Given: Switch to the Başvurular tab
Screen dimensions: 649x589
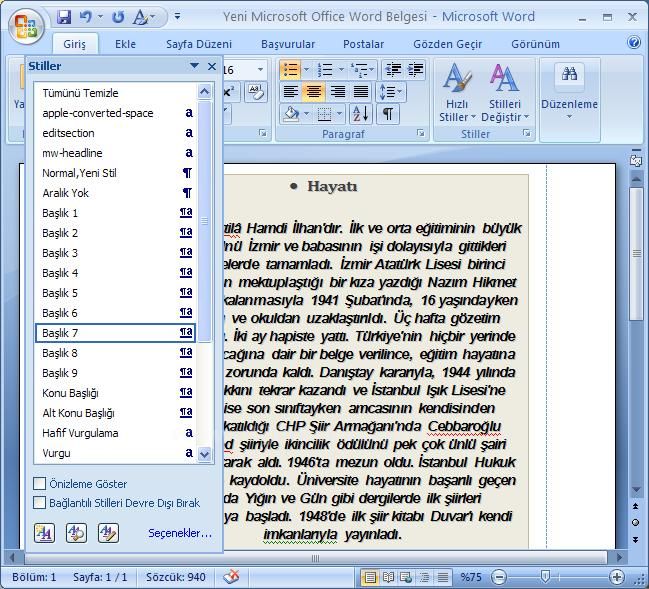Looking at the screenshot, I should point(288,44).
